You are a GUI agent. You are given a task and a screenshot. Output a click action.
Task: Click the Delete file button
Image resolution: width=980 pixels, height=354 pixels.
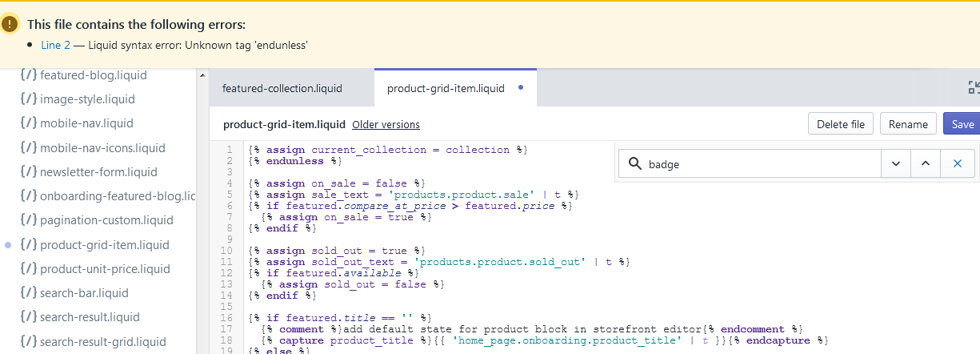(x=840, y=124)
